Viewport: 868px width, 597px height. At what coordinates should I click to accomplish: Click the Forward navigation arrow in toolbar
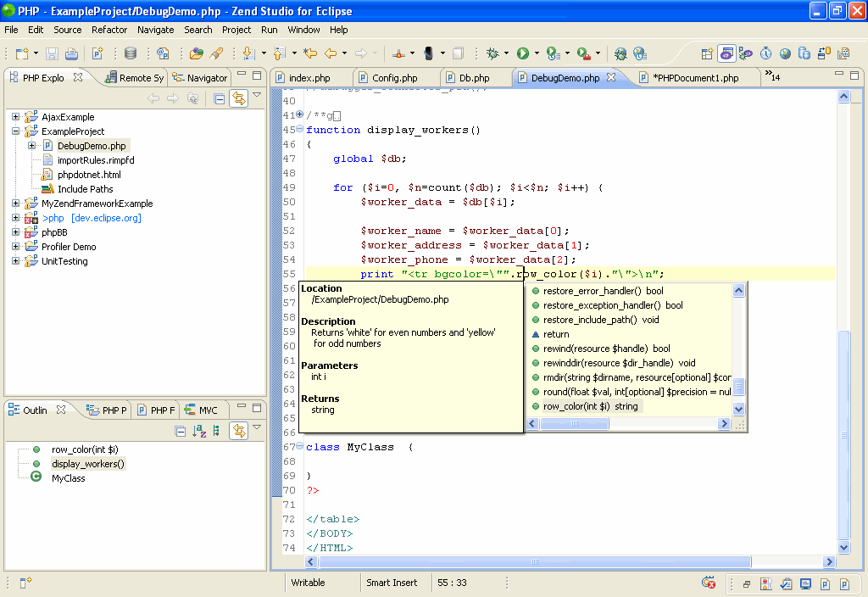pos(361,53)
